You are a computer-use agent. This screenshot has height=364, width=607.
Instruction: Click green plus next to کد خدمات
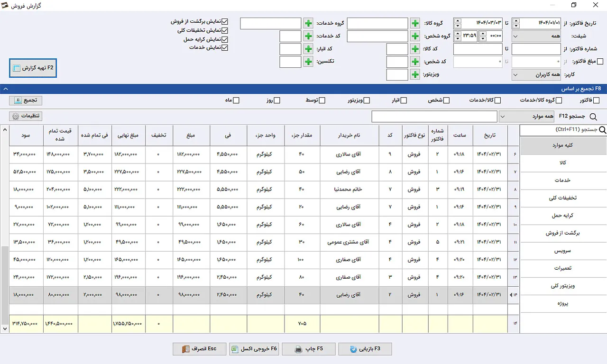(x=308, y=36)
